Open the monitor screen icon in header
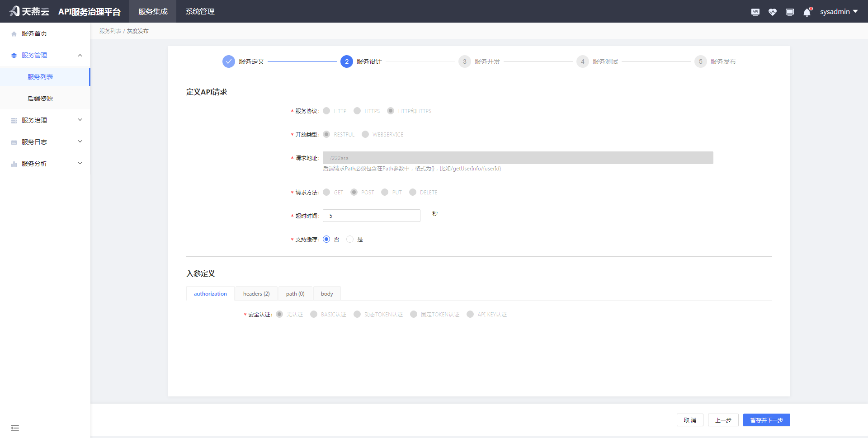The image size is (868, 438). coord(790,12)
